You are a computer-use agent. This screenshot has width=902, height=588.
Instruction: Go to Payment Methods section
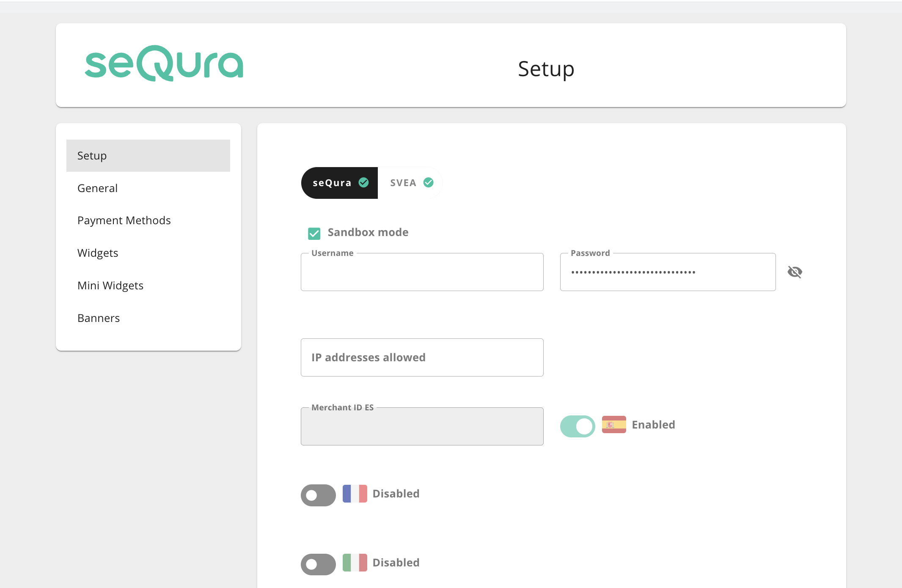148,220
